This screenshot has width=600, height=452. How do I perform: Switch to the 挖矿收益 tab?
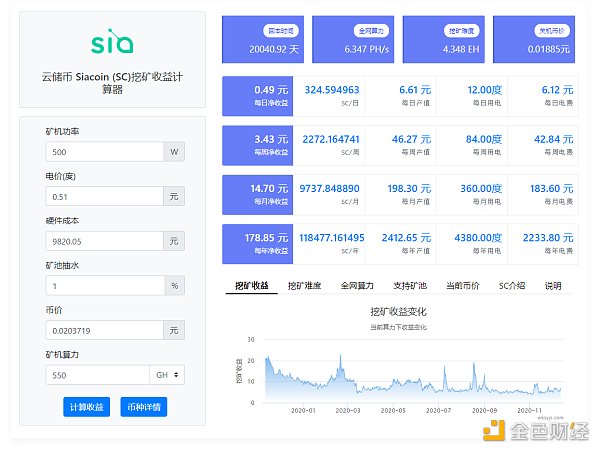coord(251,286)
